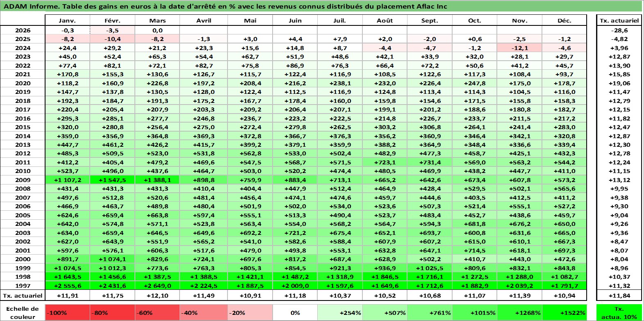Screen dimensions: 644x321
Task: Select the 'Févr.' column header
Action: point(112,20)
